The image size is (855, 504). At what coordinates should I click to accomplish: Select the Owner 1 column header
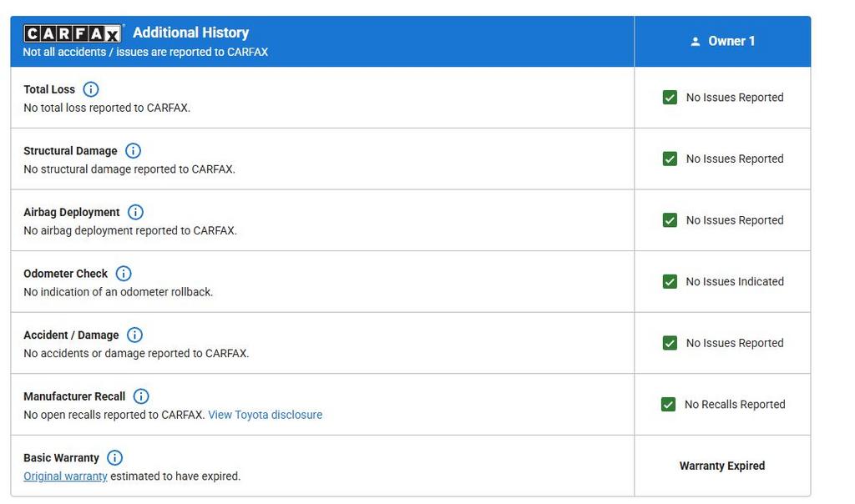731,41
